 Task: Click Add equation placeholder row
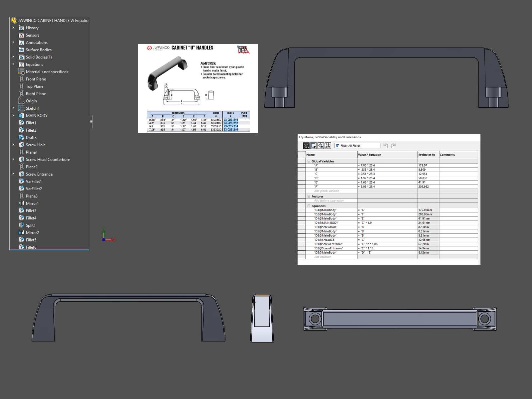(323, 257)
